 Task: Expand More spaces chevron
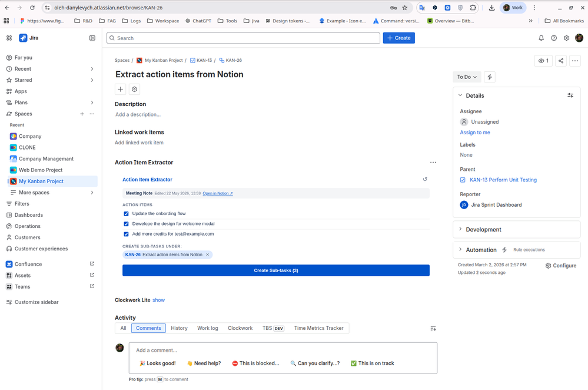coord(92,193)
